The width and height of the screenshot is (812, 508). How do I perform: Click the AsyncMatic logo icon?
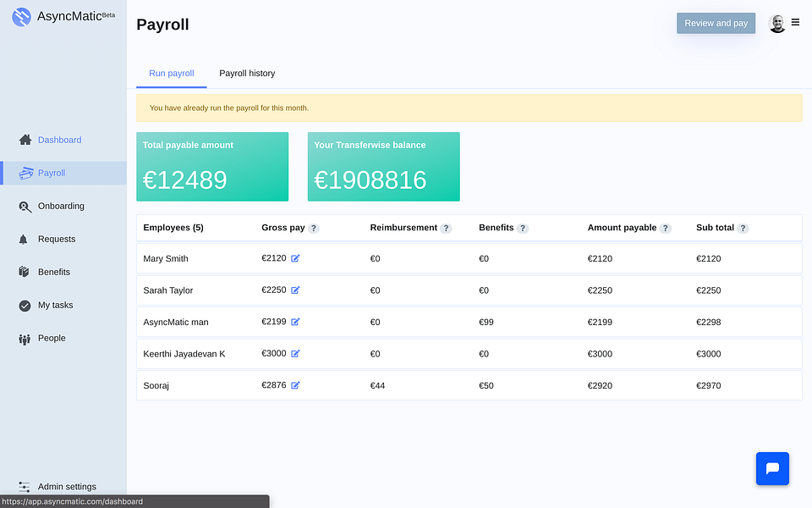pos(21,17)
